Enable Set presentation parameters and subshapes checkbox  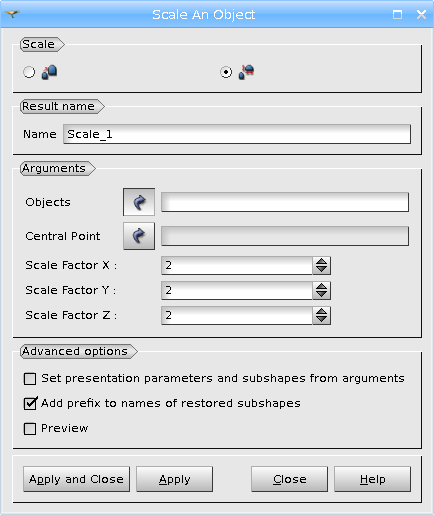click(30, 379)
